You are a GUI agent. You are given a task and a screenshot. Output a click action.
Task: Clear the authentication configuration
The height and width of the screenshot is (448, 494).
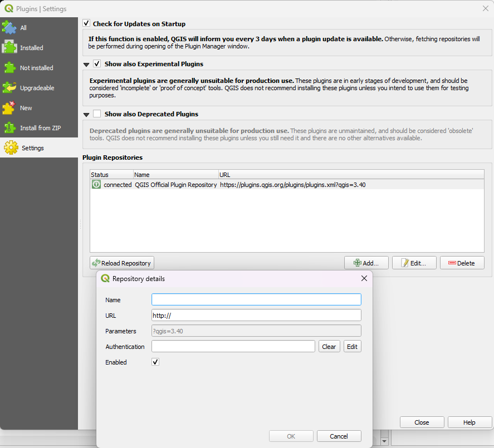pyautogui.click(x=329, y=346)
